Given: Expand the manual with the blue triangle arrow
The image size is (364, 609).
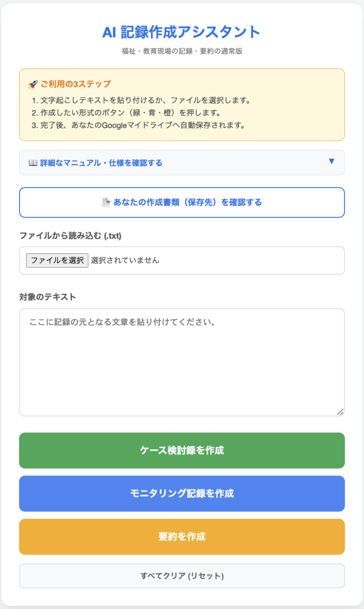Looking at the screenshot, I should pos(331,161).
